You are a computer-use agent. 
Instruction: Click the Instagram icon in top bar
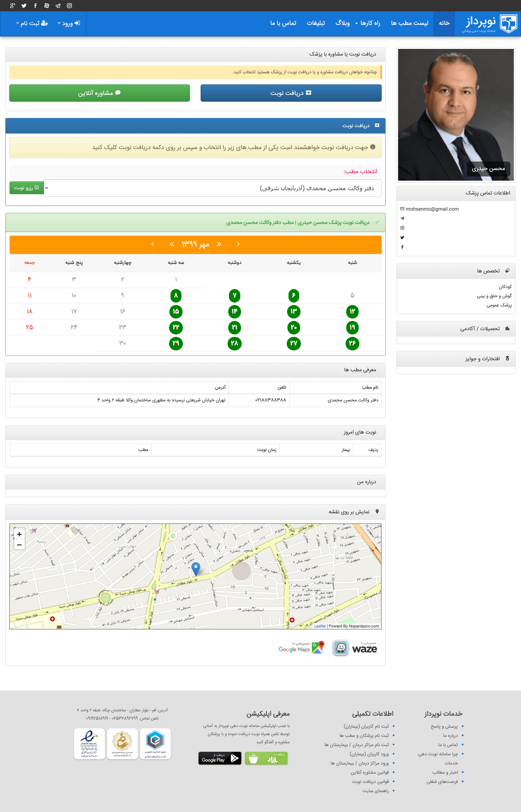point(69,6)
